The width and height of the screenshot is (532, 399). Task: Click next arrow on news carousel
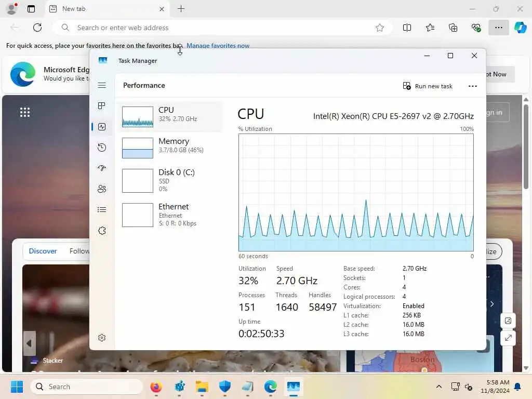pyautogui.click(x=492, y=304)
